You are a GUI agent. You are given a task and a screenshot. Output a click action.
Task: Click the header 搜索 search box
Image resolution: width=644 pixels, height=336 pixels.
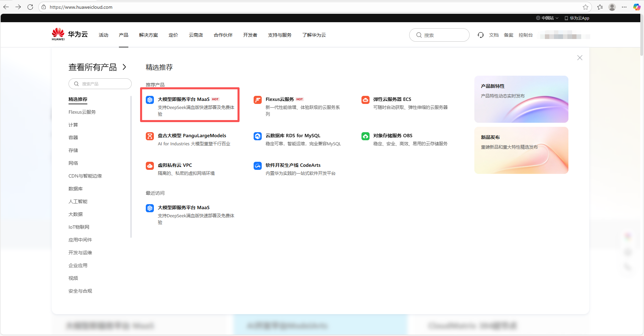[x=439, y=35]
